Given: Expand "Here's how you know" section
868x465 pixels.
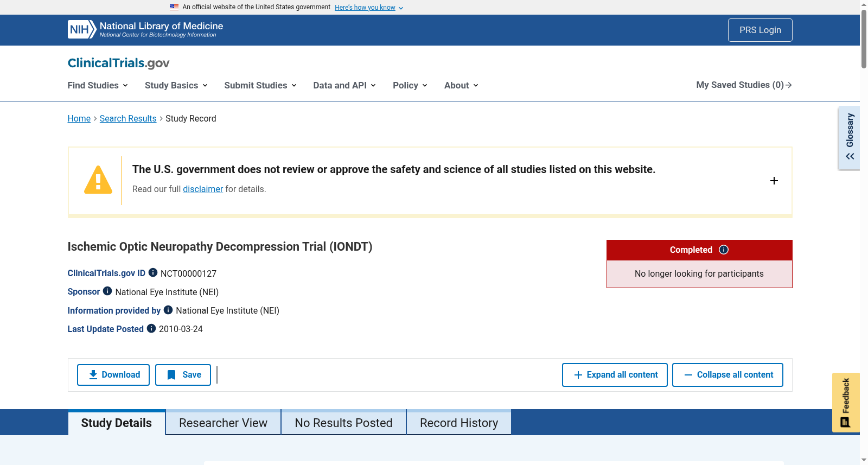Looking at the screenshot, I should [x=369, y=8].
